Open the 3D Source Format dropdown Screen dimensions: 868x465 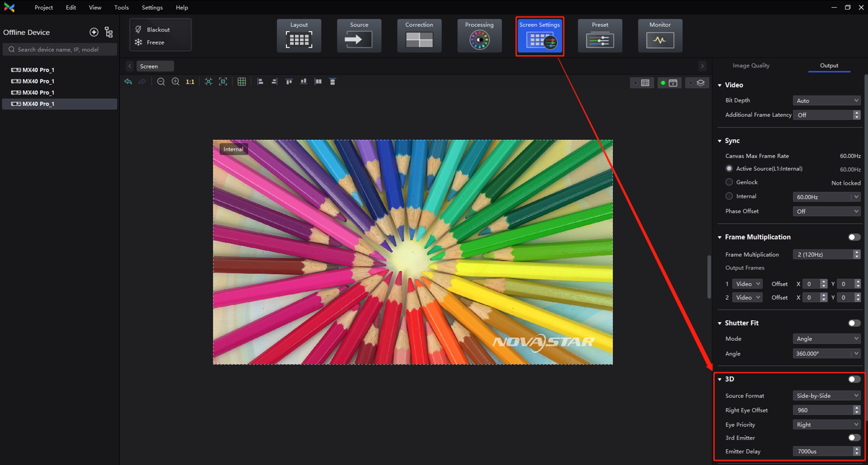pyautogui.click(x=826, y=396)
